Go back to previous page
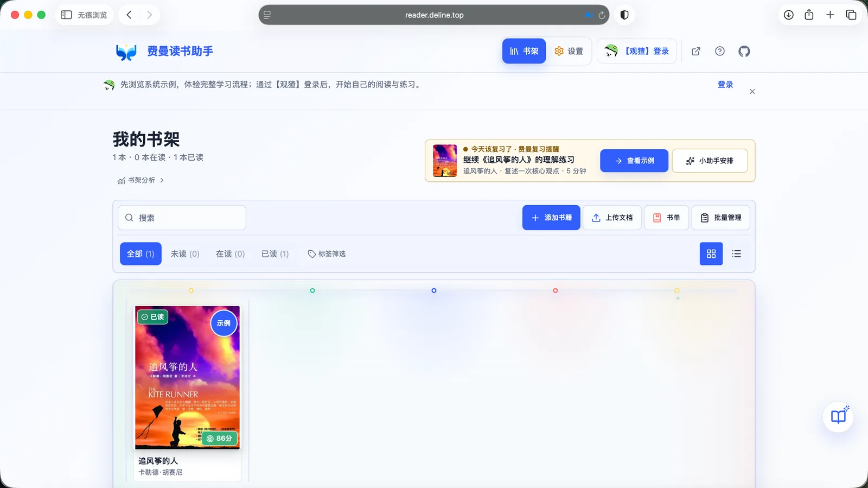 click(x=129, y=15)
